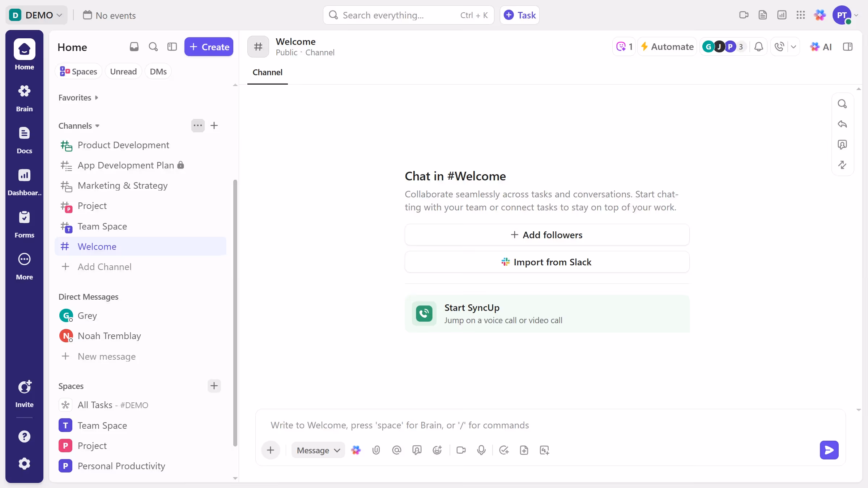Image resolution: width=868 pixels, height=488 pixels.
Task: Attach a file with the paperclip icon
Action: (376, 450)
